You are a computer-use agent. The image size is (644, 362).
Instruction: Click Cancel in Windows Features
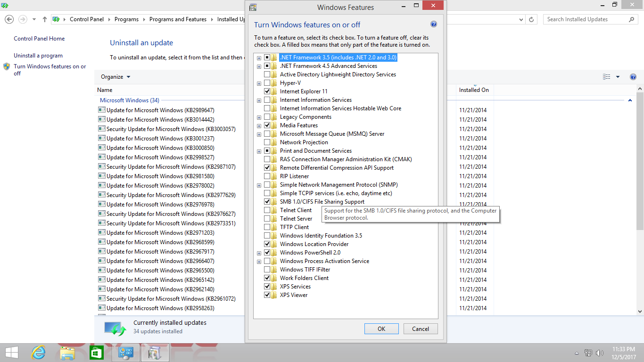tap(421, 329)
